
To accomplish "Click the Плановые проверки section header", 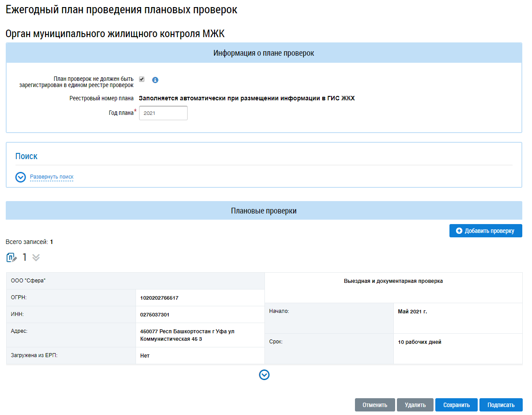I will (264, 211).
